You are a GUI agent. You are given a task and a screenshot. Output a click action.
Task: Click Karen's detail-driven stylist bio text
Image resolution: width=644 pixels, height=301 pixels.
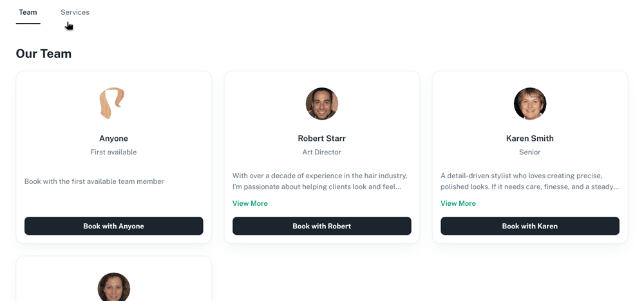point(529,181)
